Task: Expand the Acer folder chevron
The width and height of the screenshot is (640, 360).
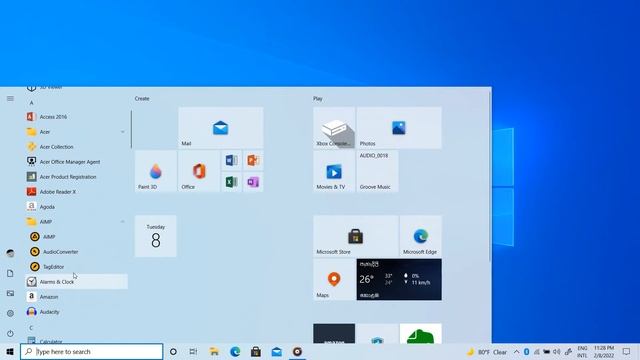Action: pos(122,132)
